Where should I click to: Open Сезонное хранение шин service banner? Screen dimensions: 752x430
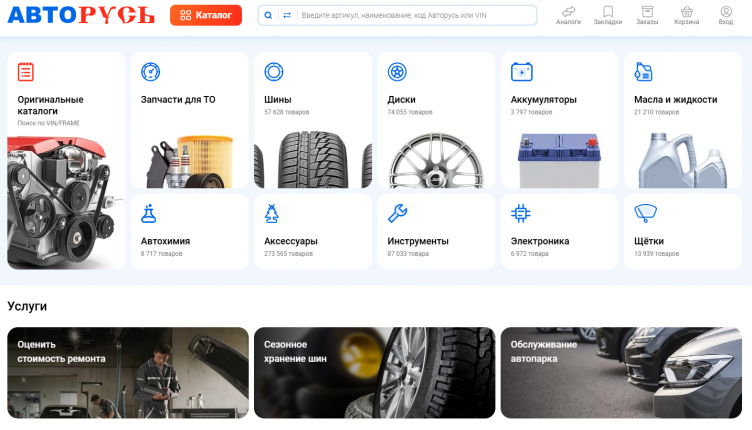[x=374, y=372]
